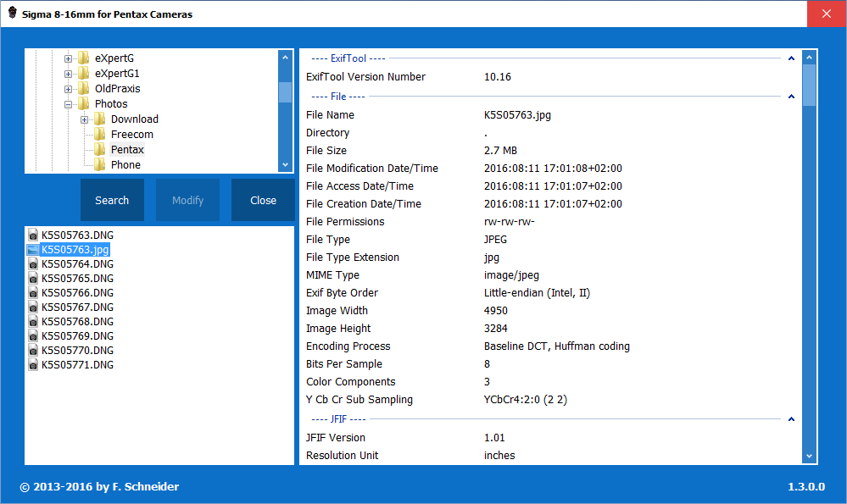The width and height of the screenshot is (847, 504).
Task: Collapse the Photos tree node
Action: (68, 104)
